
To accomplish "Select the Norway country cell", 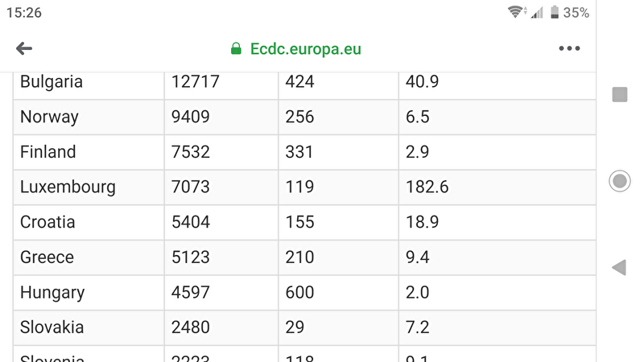I will (x=89, y=117).
